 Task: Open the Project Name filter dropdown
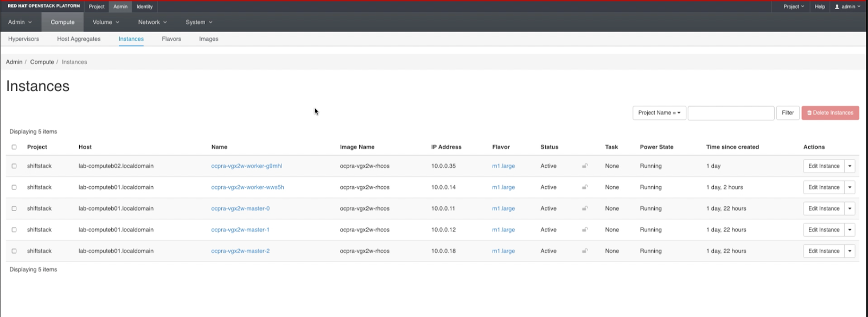(x=659, y=113)
